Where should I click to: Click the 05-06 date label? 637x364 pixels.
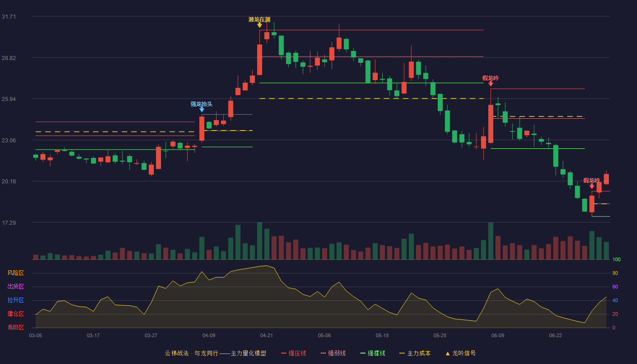coord(324,335)
